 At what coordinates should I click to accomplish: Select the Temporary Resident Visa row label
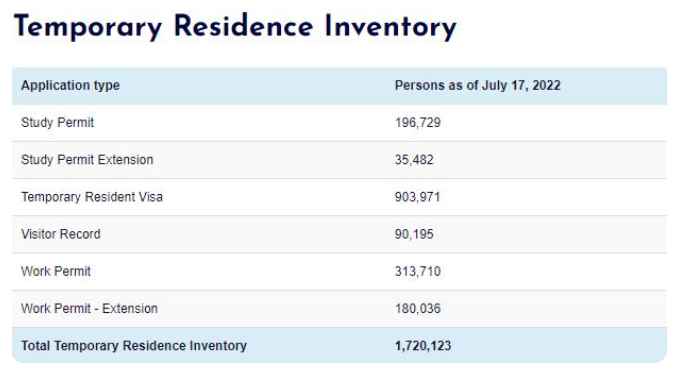pos(92,197)
